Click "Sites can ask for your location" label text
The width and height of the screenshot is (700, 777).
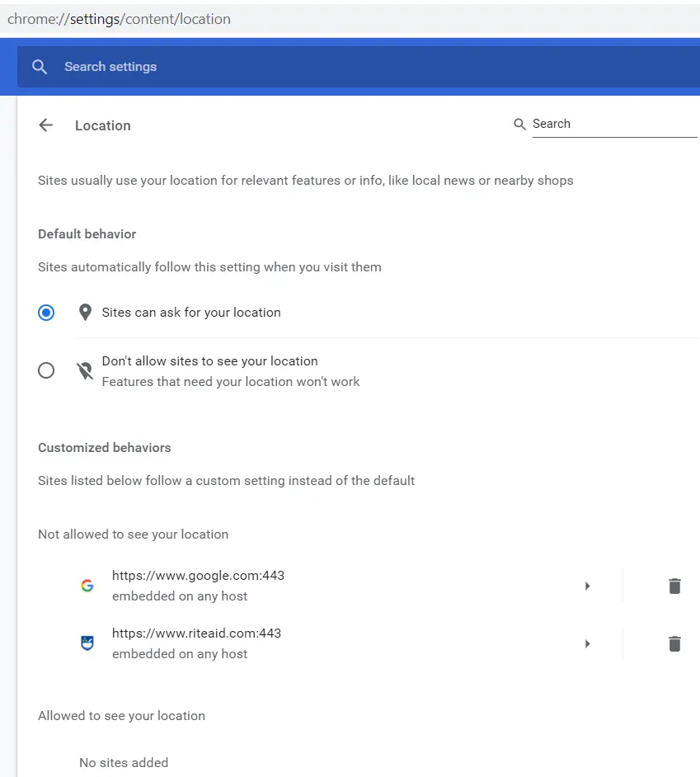[x=191, y=313]
